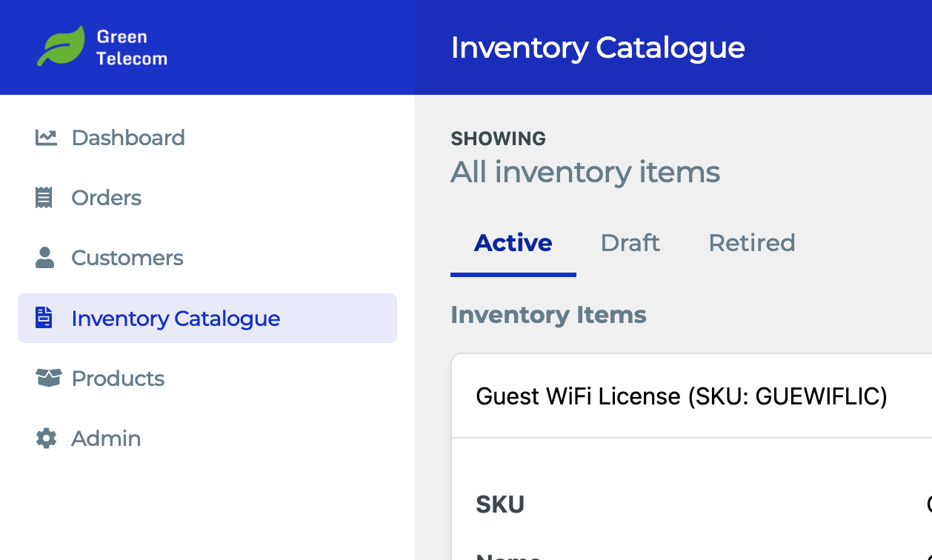Click the Green Telecom brand name
Image resolution: width=932 pixels, height=560 pixels.
click(x=132, y=47)
